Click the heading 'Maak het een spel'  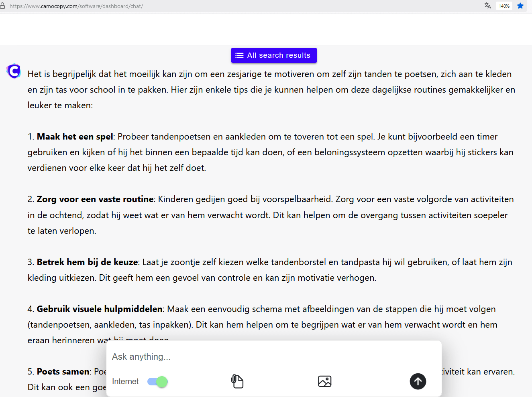[x=75, y=137]
